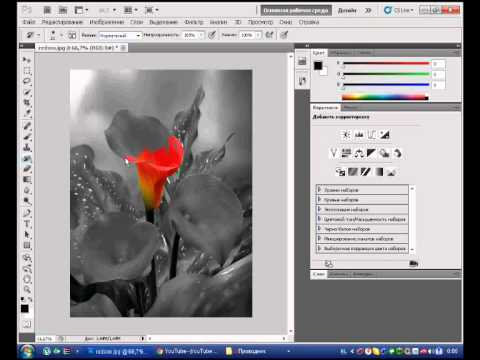The width and height of the screenshot is (480, 360).
Task: Add a Selective Color adjustment
Action: tap(392, 172)
